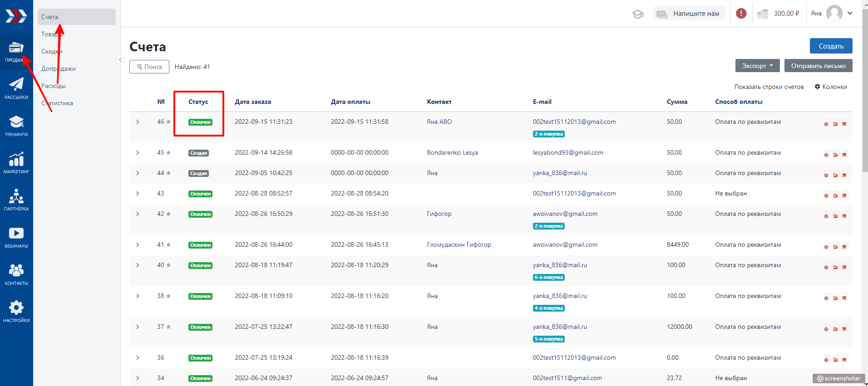Image resolution: width=868 pixels, height=386 pixels.
Task: Open the Bondarenko Lesya contact link
Action: pos(452,152)
